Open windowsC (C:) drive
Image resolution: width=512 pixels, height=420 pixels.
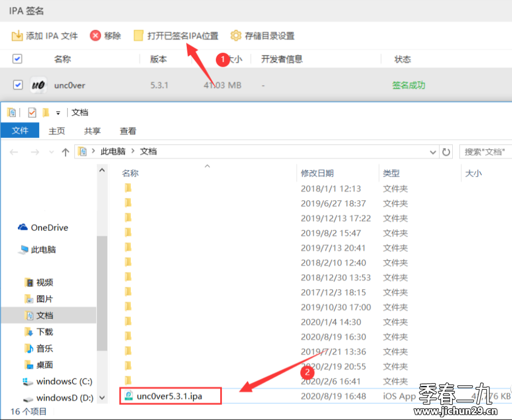[x=58, y=381]
